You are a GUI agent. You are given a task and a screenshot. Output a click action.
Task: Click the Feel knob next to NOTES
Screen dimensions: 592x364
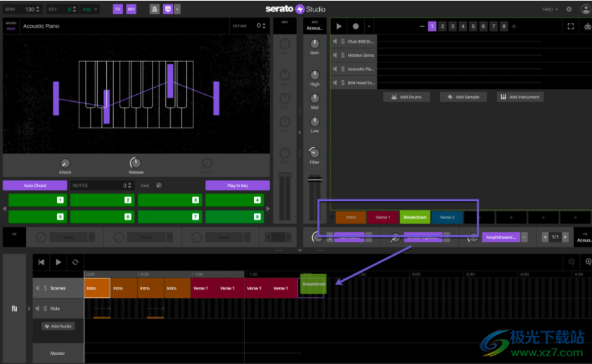coord(159,186)
